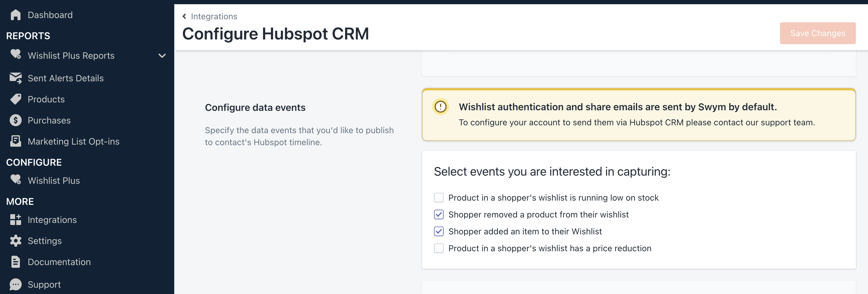This screenshot has height=294, width=868.
Task: Click the Purchases dollar icon
Action: tap(15, 120)
